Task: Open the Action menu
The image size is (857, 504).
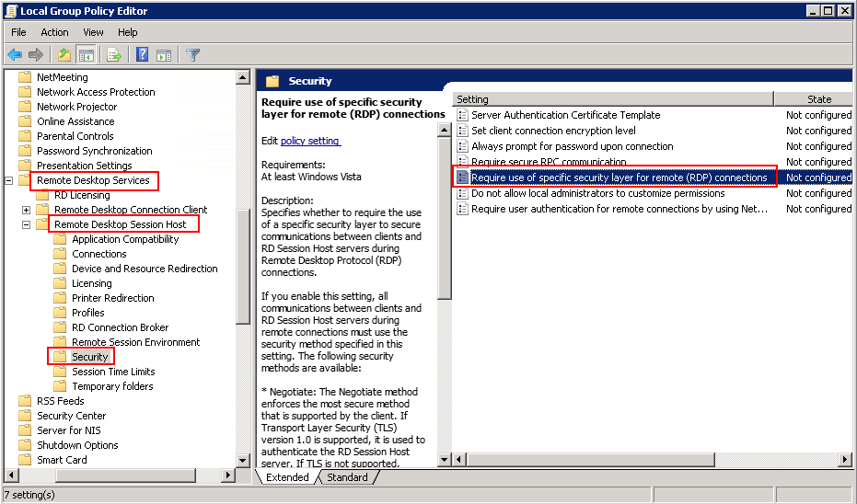Action: [54, 32]
